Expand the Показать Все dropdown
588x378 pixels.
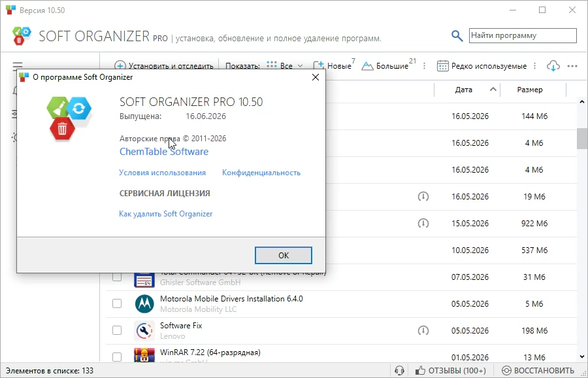point(285,65)
